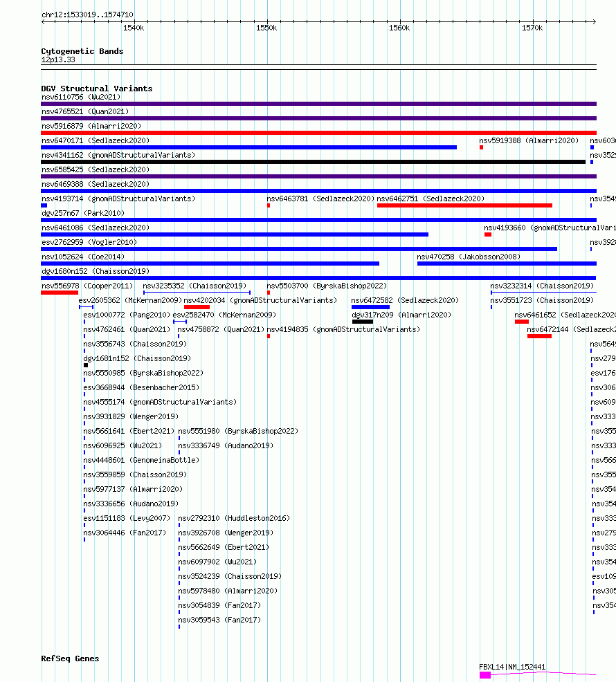Click nsv3524239 (Chaisson2019) label
The width and height of the screenshot is (616, 682).
[x=230, y=576]
